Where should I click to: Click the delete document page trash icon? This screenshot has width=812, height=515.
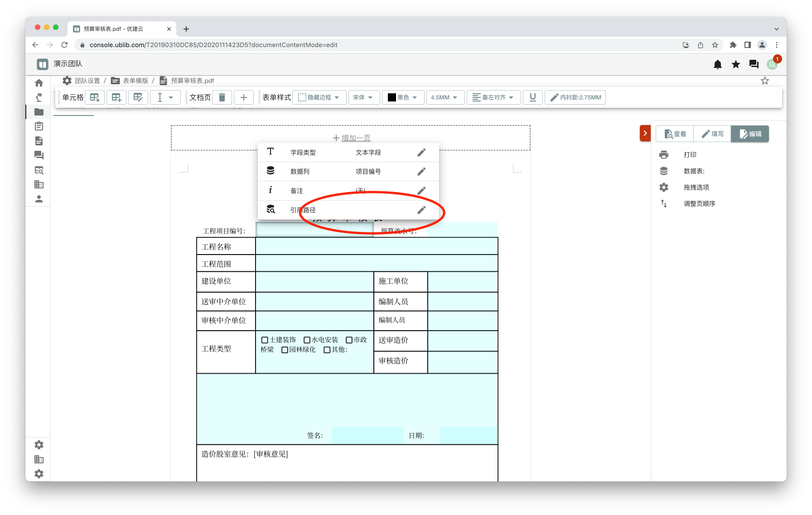point(222,97)
